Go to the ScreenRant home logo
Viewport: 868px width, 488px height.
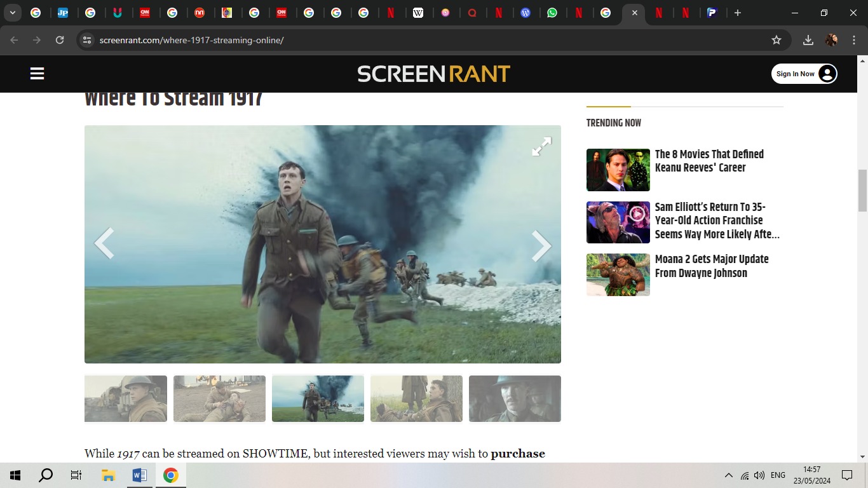(x=434, y=74)
